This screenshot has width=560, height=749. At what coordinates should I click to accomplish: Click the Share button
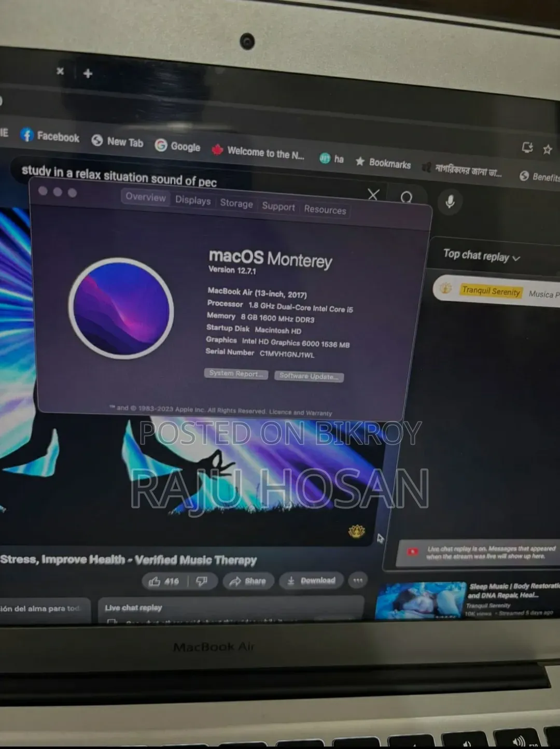pos(248,581)
